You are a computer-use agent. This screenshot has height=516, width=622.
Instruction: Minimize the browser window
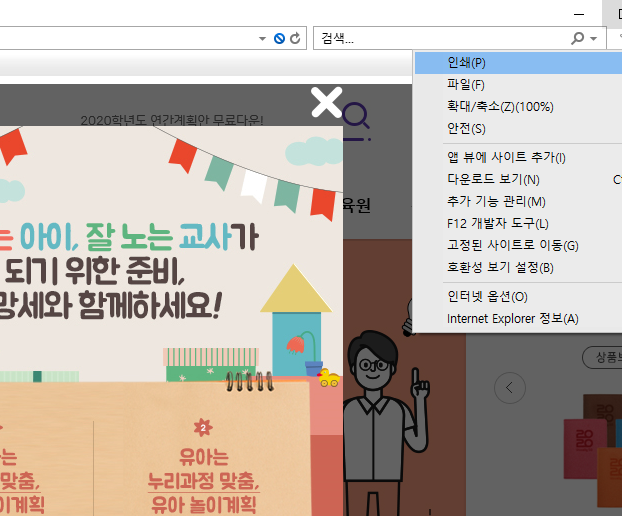pyautogui.click(x=579, y=14)
